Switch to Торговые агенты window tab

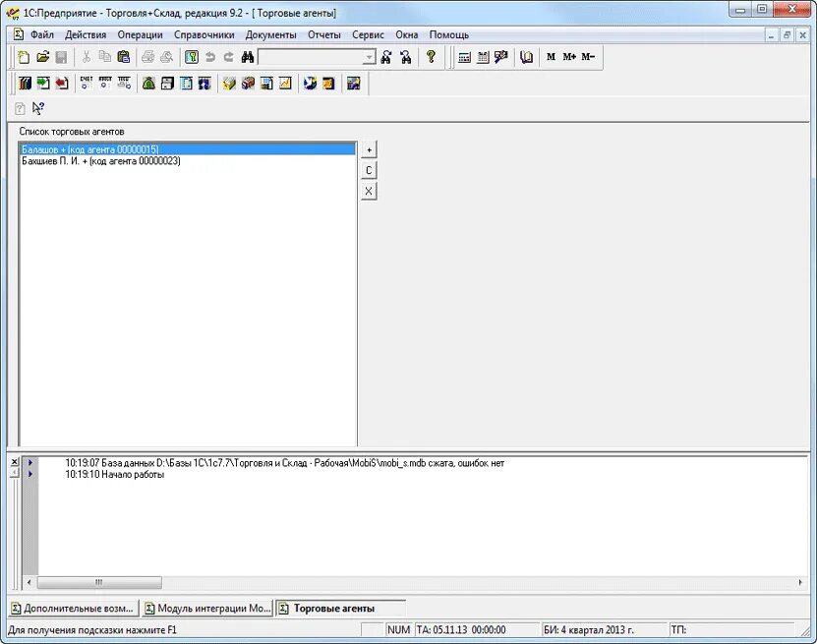click(341, 608)
